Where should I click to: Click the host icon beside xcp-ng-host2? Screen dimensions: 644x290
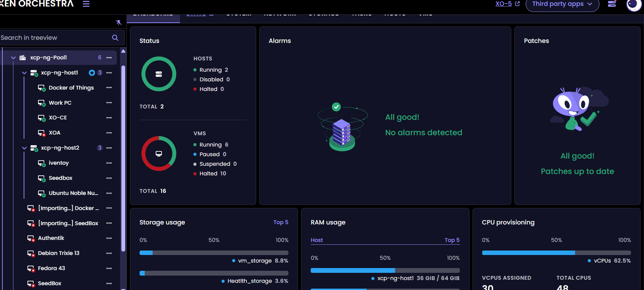34,148
